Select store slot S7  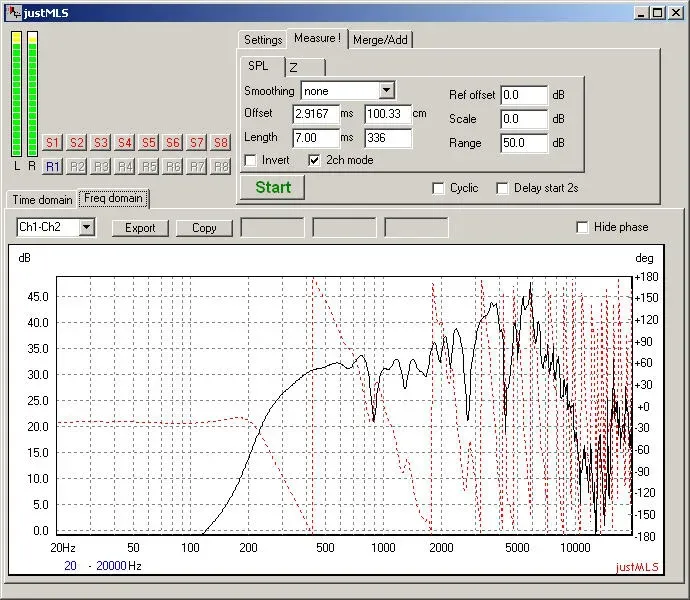pos(197,143)
